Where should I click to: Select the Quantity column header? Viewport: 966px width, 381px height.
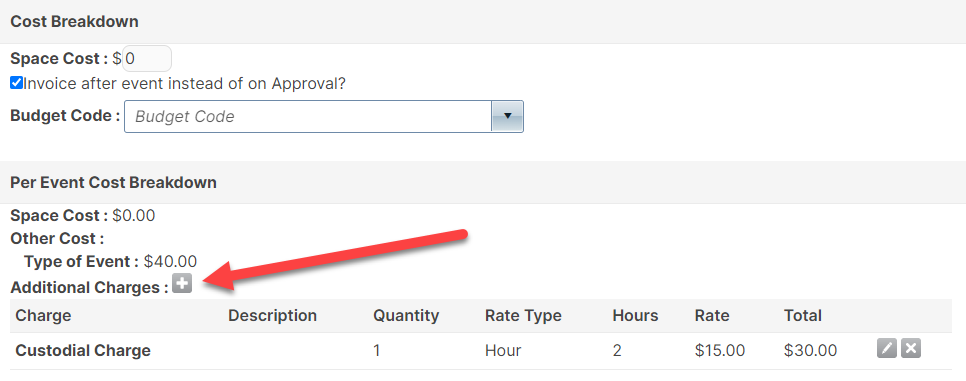[x=406, y=316]
